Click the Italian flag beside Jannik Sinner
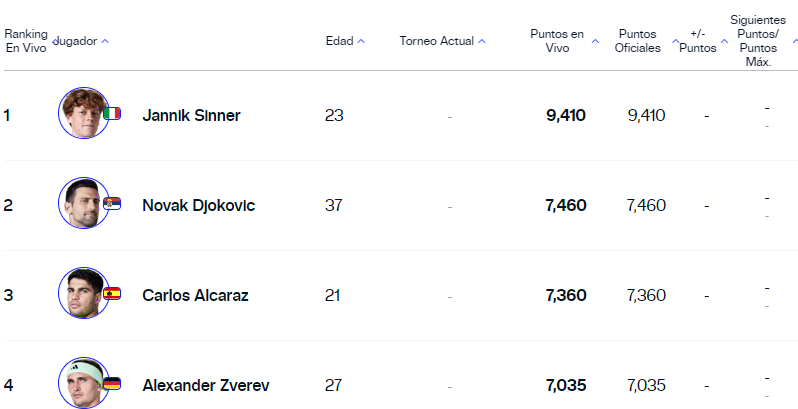 [x=112, y=114]
